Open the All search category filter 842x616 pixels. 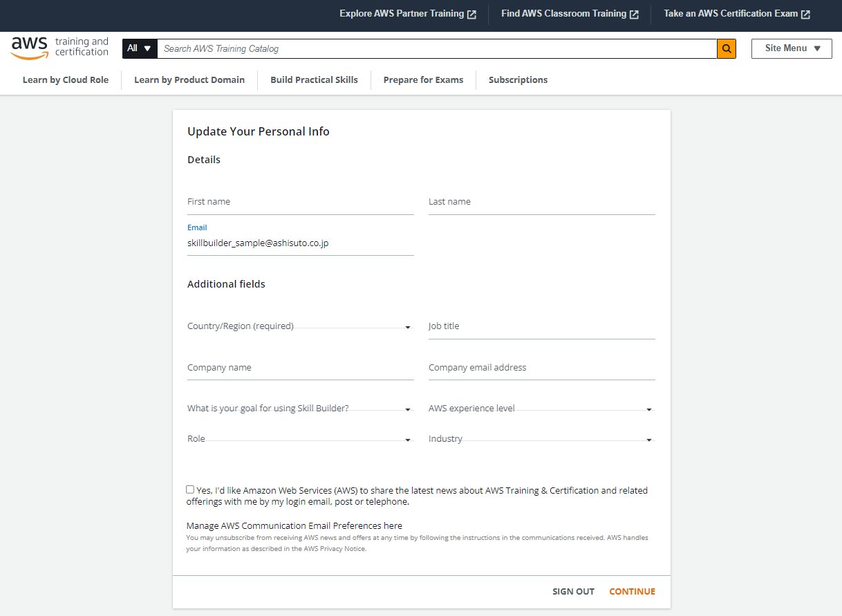coord(139,48)
